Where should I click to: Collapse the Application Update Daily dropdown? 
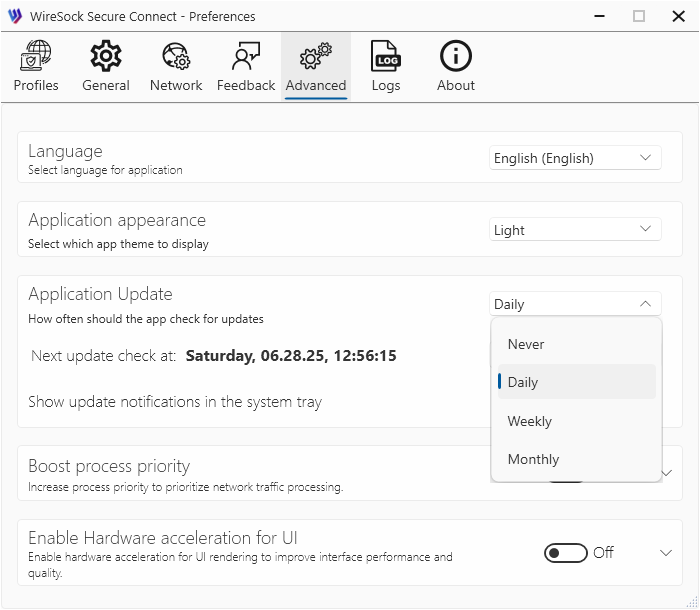coord(575,304)
